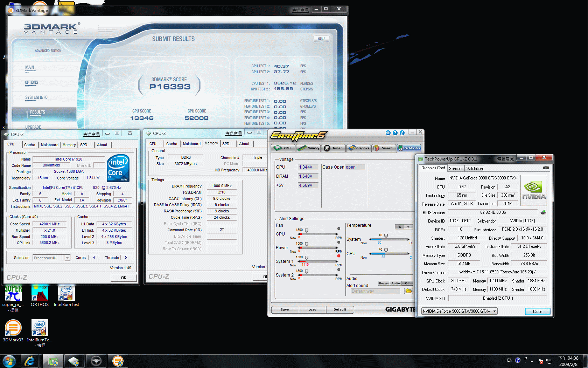Image resolution: width=588 pixels, height=368 pixels.
Task: Select 3DMark03 desktop icon
Action: tap(13, 331)
